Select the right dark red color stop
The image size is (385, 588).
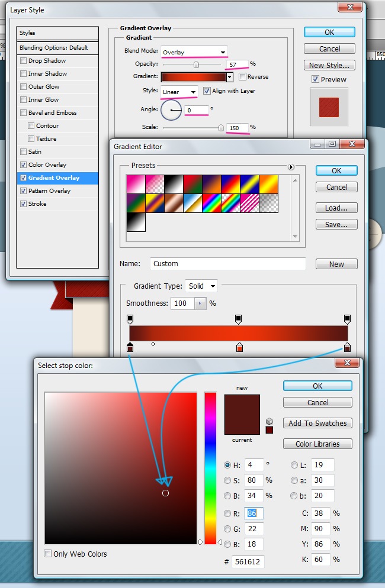coord(347,347)
